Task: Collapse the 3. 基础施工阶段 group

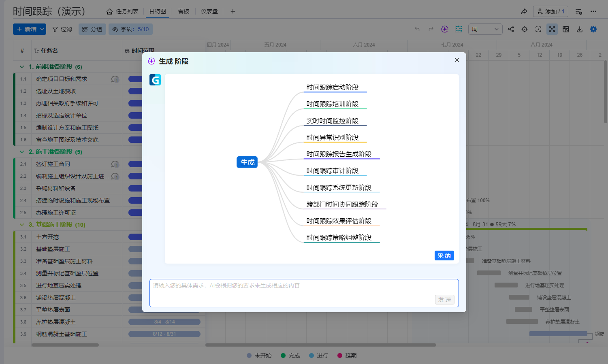Action: pyautogui.click(x=22, y=225)
